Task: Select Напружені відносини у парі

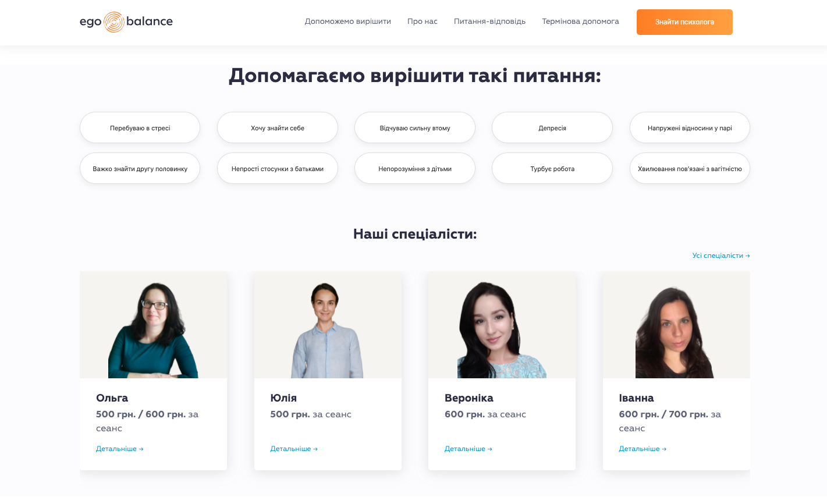Action: pos(690,127)
